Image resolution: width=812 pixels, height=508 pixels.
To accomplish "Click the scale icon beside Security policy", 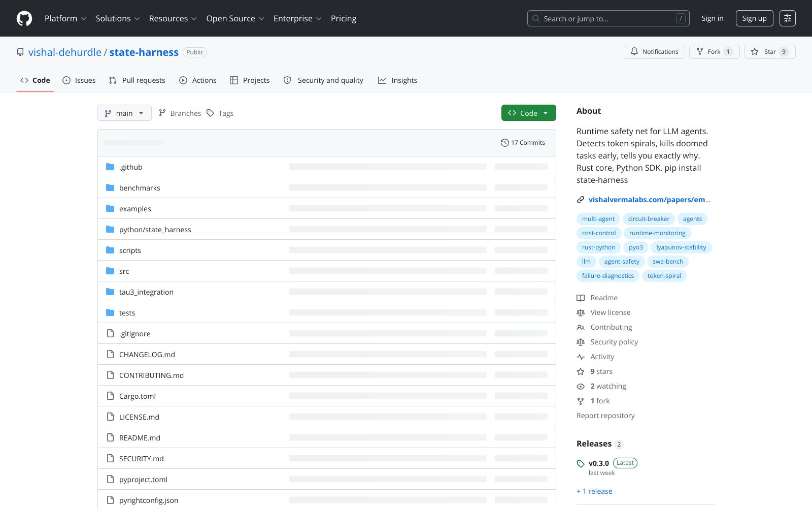I will tap(581, 342).
